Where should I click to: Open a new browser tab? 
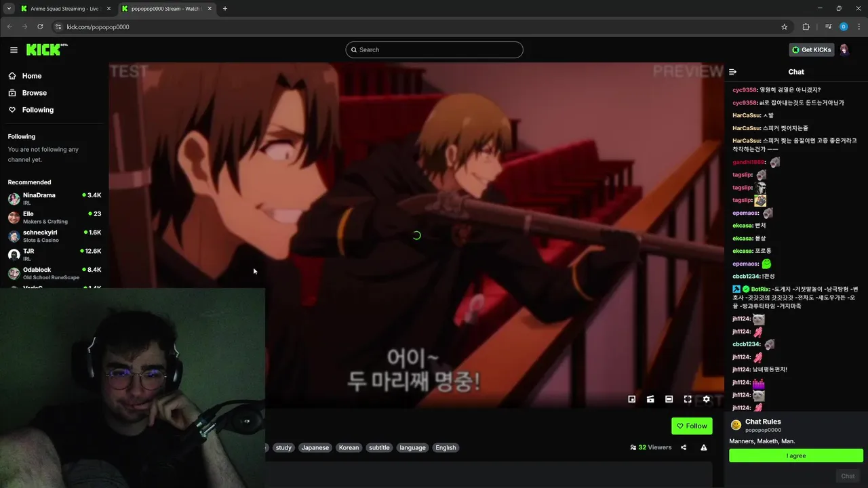click(225, 9)
